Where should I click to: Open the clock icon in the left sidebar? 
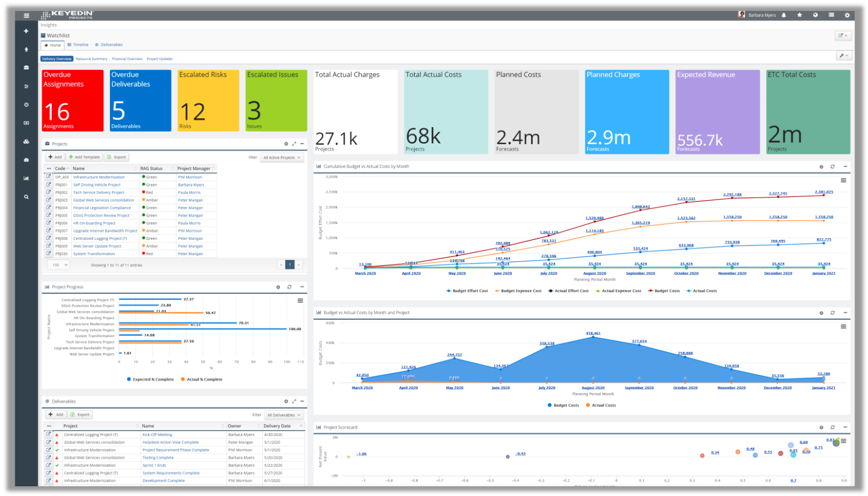26,104
